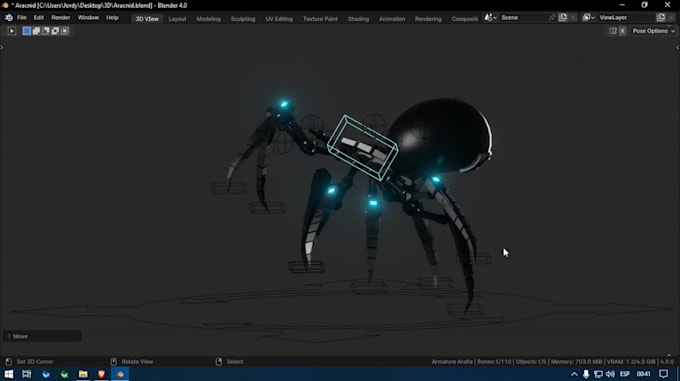
Task: Toggle X-axis mirror for posing
Action: [x=622, y=31]
